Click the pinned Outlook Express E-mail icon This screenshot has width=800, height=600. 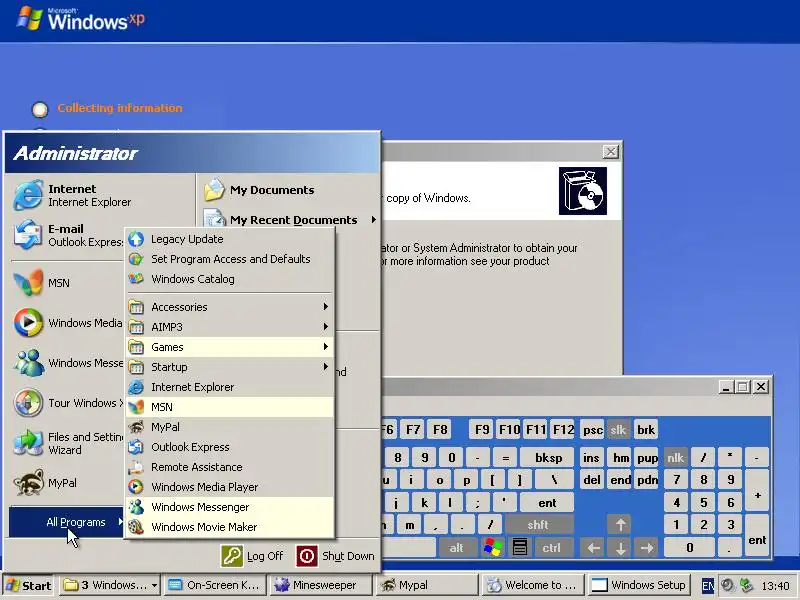click(28, 235)
